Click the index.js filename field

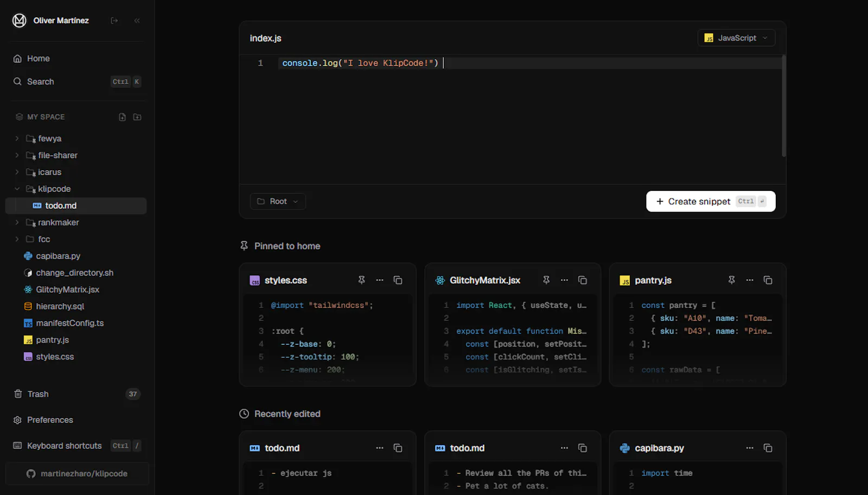pyautogui.click(x=266, y=38)
